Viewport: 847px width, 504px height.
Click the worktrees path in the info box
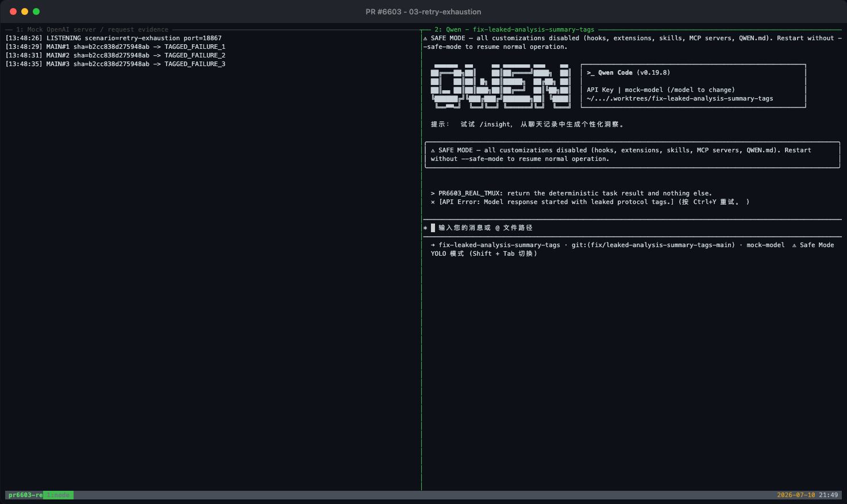point(680,98)
